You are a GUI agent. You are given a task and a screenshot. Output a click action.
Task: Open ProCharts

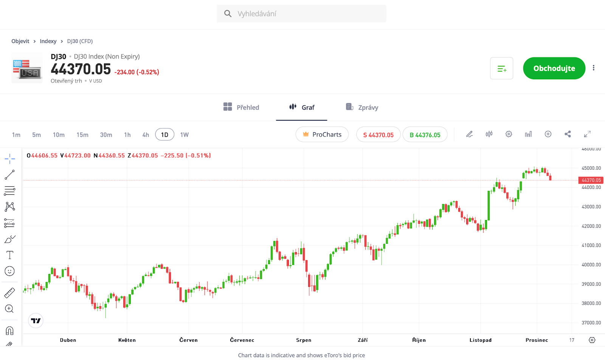click(x=322, y=135)
